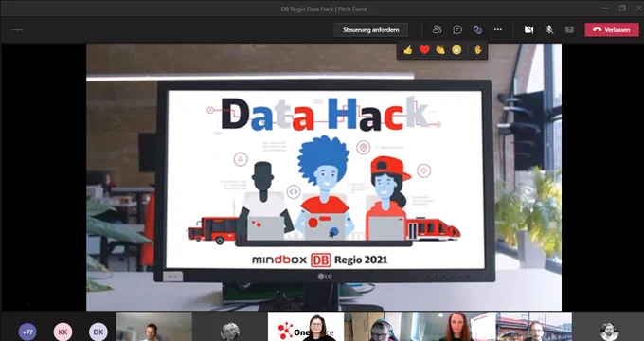Select the video tile of man with headset mic

point(154,327)
